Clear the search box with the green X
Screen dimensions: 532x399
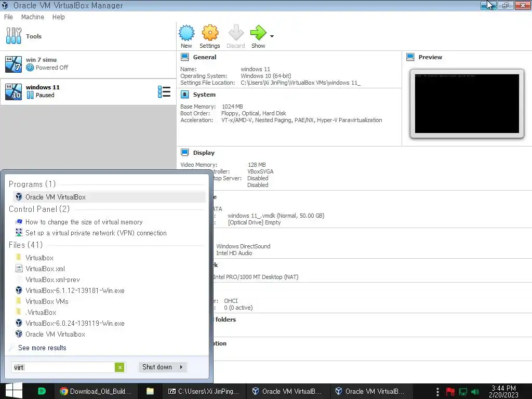point(119,367)
